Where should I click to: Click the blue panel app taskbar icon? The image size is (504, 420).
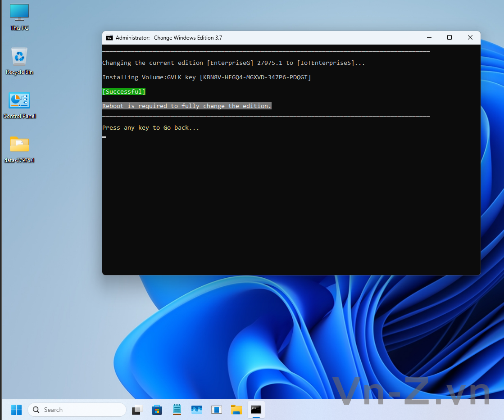pyautogui.click(x=217, y=410)
